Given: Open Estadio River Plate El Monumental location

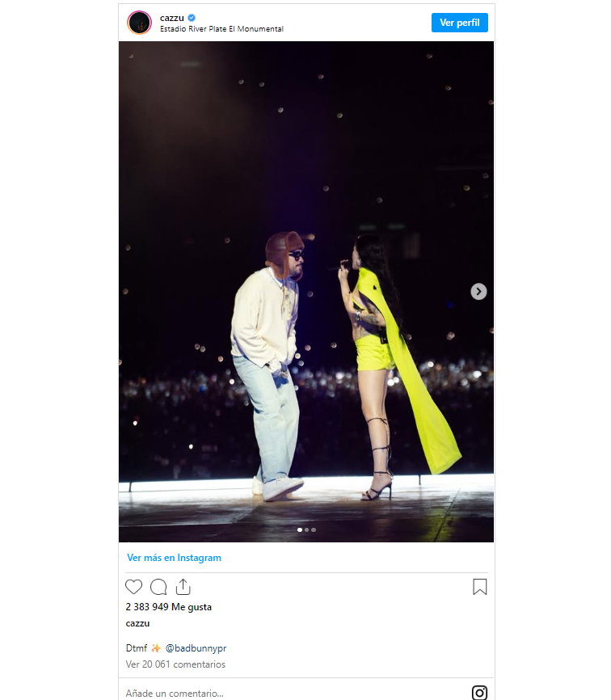Looking at the screenshot, I should 221,29.
